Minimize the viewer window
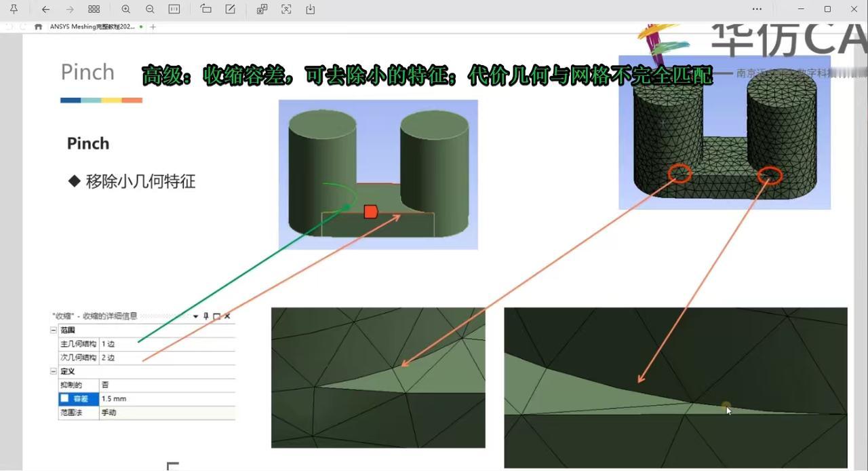Image resolution: width=868 pixels, height=471 pixels. pyautogui.click(x=802, y=9)
